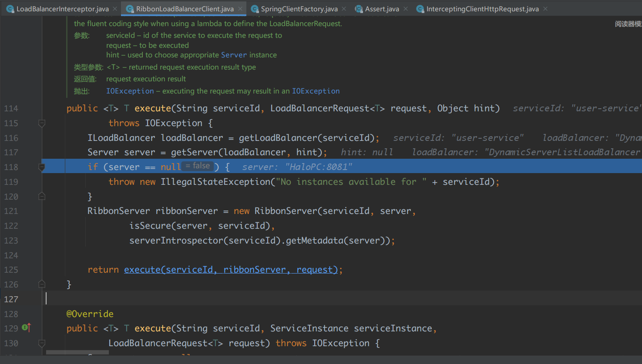Click the horizontal scrollbar below the editor
Screen dimensions: 642x364
click(77, 352)
